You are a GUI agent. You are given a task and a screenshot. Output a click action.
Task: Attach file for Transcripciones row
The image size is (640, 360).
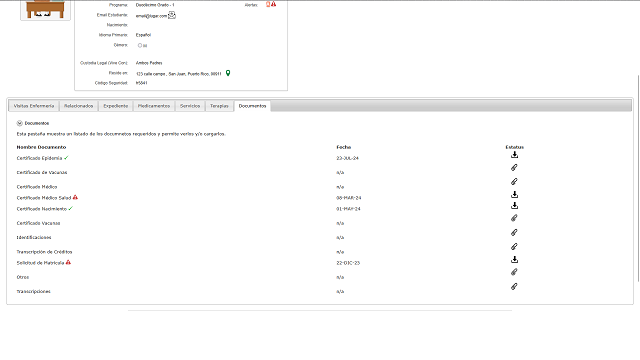pos(514,287)
